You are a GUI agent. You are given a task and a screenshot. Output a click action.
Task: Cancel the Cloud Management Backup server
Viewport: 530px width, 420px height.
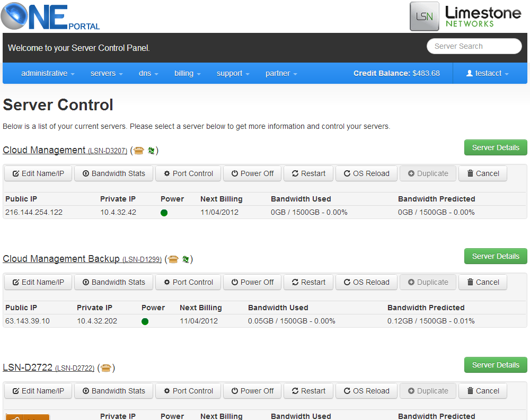click(483, 282)
